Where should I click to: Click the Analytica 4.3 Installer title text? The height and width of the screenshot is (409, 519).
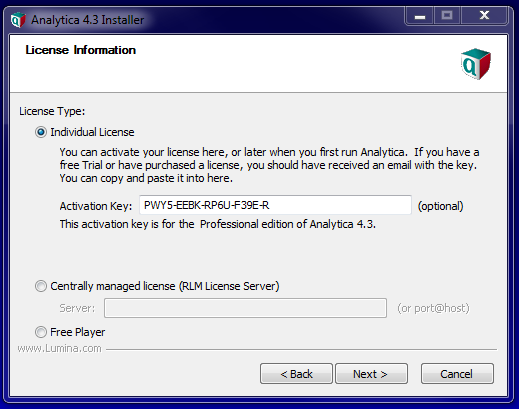click(88, 20)
